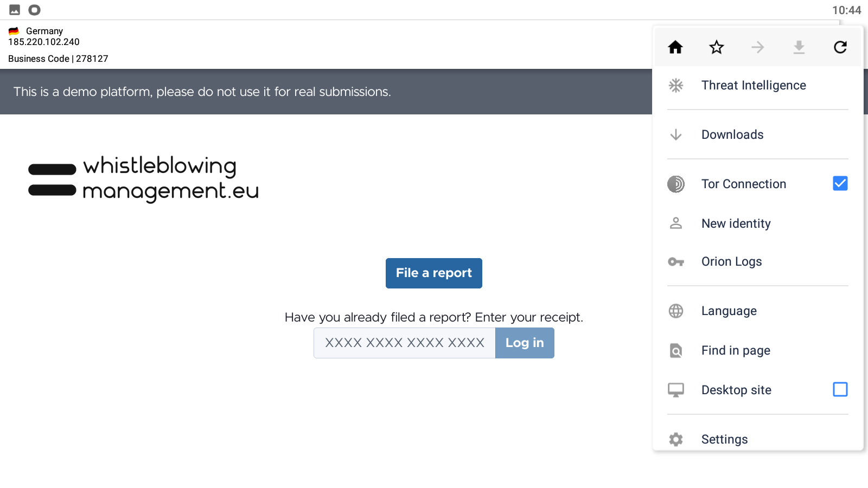
Task: Choose Language in the menu
Action: tap(758, 311)
